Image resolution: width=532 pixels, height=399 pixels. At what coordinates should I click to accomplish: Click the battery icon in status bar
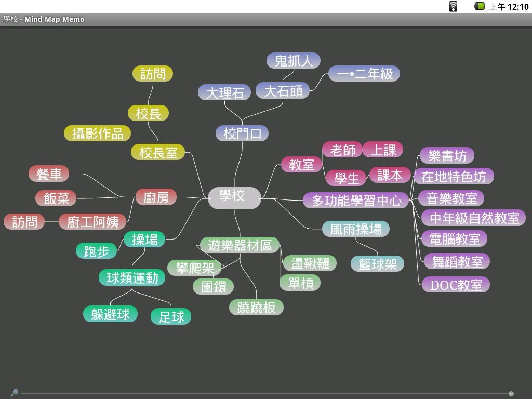pos(479,6)
